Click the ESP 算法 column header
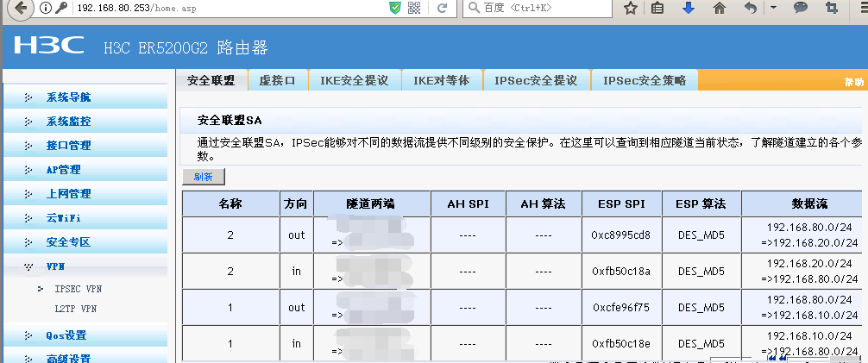The width and height of the screenshot is (868, 363). click(x=701, y=203)
